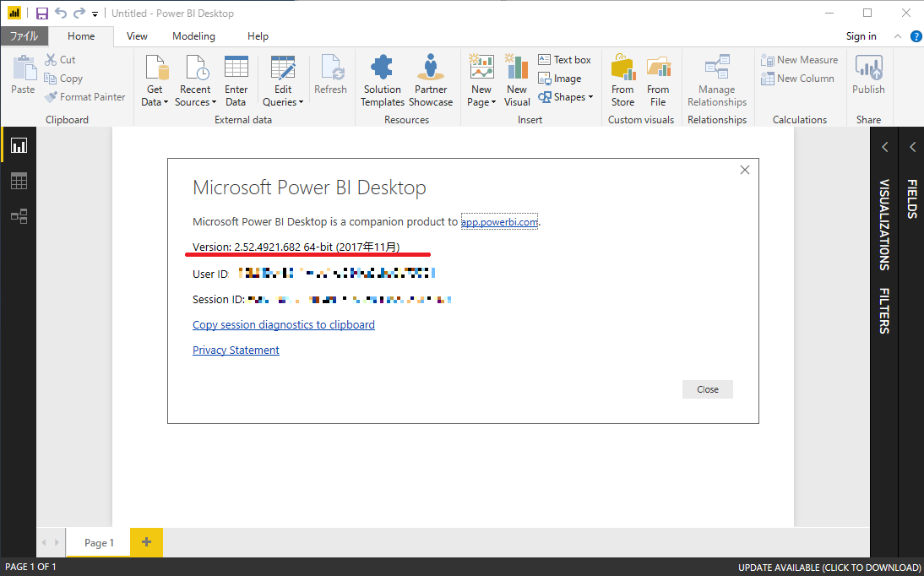
Task: Click the Paste button
Action: point(23,75)
